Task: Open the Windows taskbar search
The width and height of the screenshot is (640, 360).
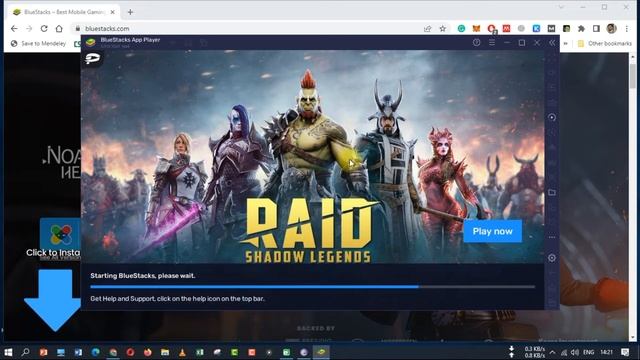Action: point(26,352)
